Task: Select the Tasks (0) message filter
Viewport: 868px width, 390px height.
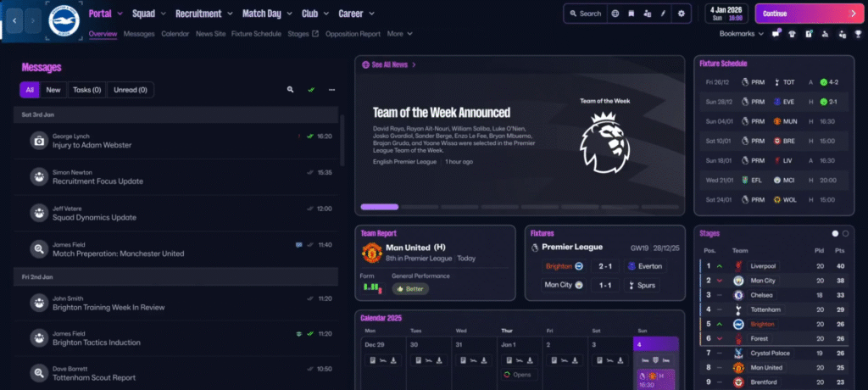Action: click(87, 90)
